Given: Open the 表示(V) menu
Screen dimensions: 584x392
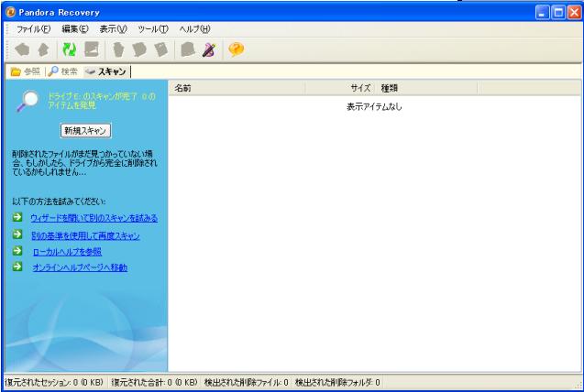Looking at the screenshot, I should point(114,29).
